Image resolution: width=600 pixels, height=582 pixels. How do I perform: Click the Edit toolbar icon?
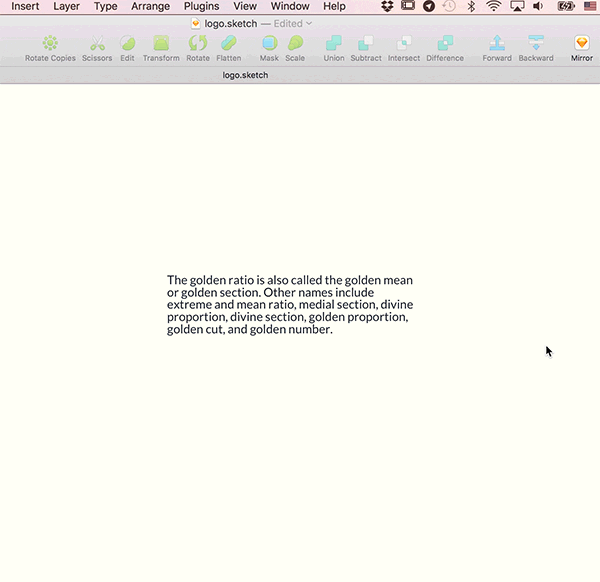click(127, 43)
